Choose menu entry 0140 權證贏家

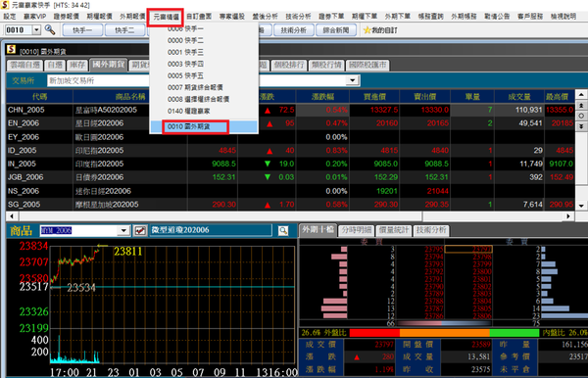pyautogui.click(x=188, y=111)
